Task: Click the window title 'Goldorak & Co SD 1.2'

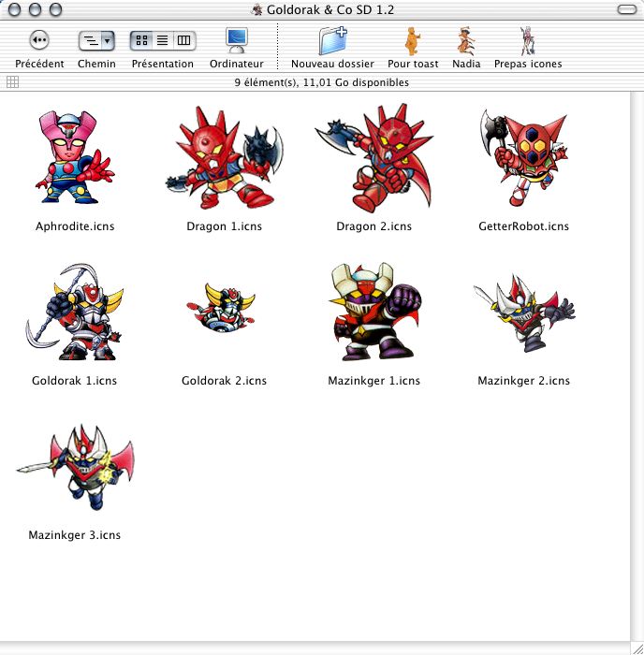Action: [330, 9]
